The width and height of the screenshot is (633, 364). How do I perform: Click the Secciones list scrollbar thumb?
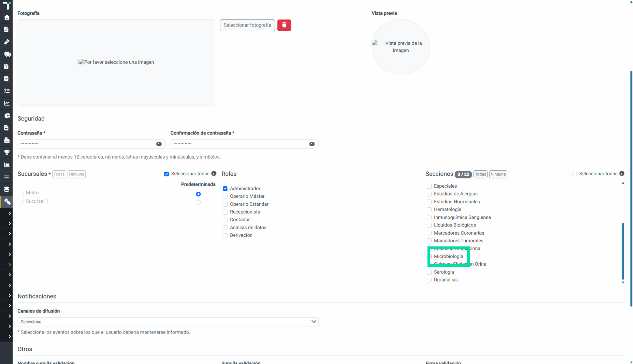tap(623, 251)
